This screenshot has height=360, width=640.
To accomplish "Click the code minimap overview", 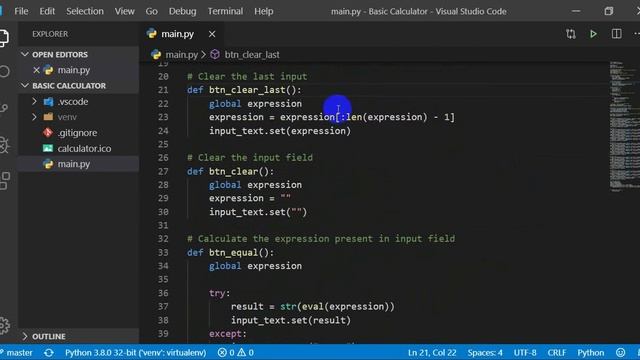I will pos(623,127).
